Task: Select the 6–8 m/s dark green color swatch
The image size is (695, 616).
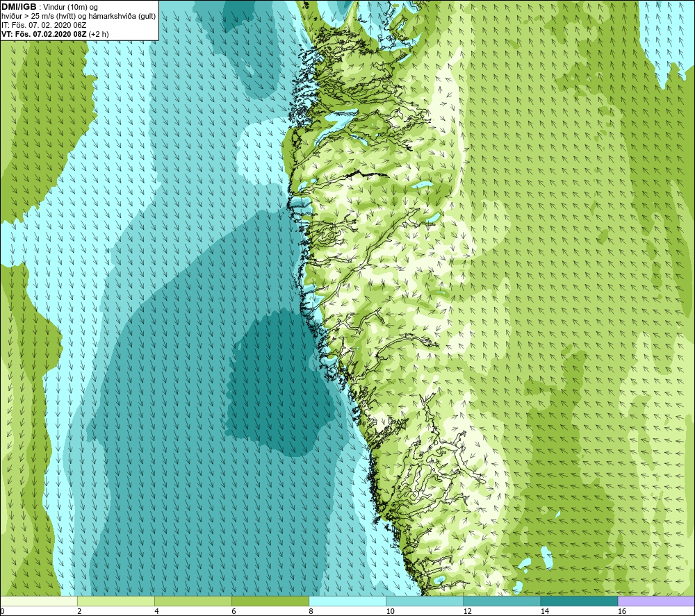Action: (x=270, y=601)
